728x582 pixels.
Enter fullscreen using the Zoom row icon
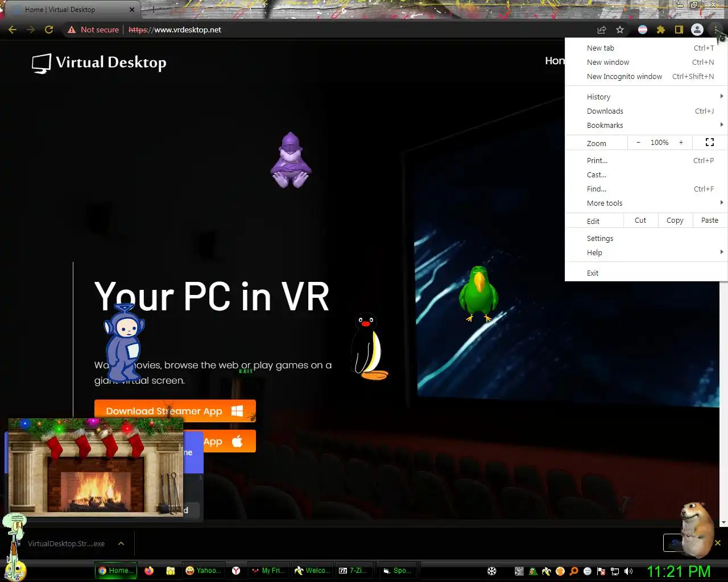pyautogui.click(x=710, y=143)
